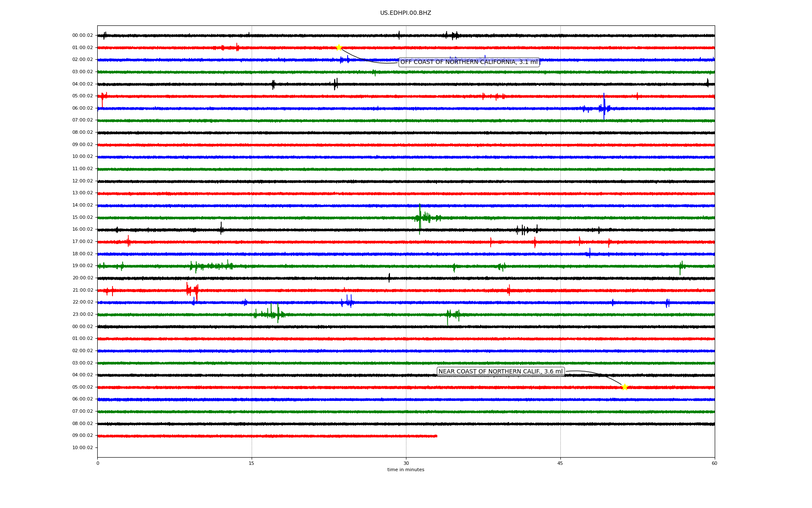Select the 23:00:02 time label
The width and height of the screenshot is (812, 508).
82,315
